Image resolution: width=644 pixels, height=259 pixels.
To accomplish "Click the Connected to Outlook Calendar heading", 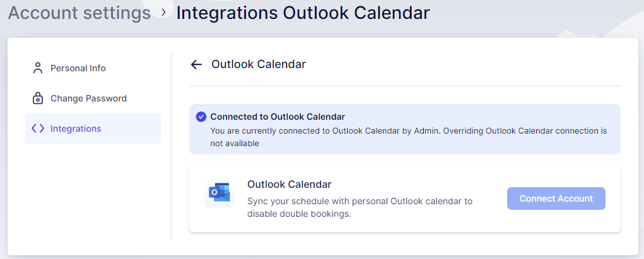I will [278, 117].
